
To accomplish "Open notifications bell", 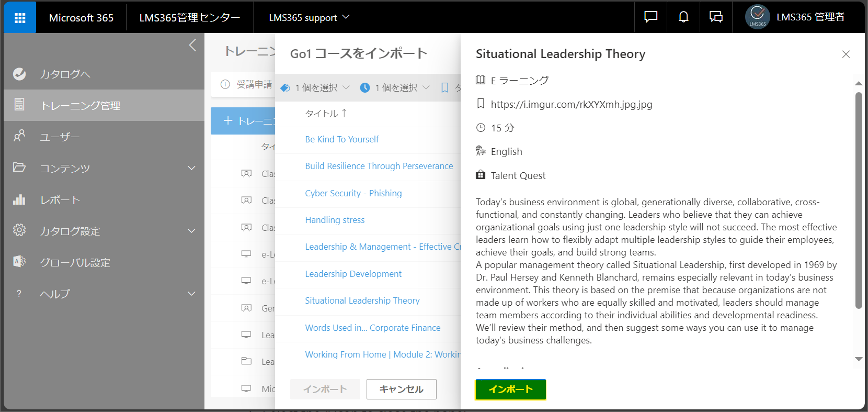I will 683,17.
